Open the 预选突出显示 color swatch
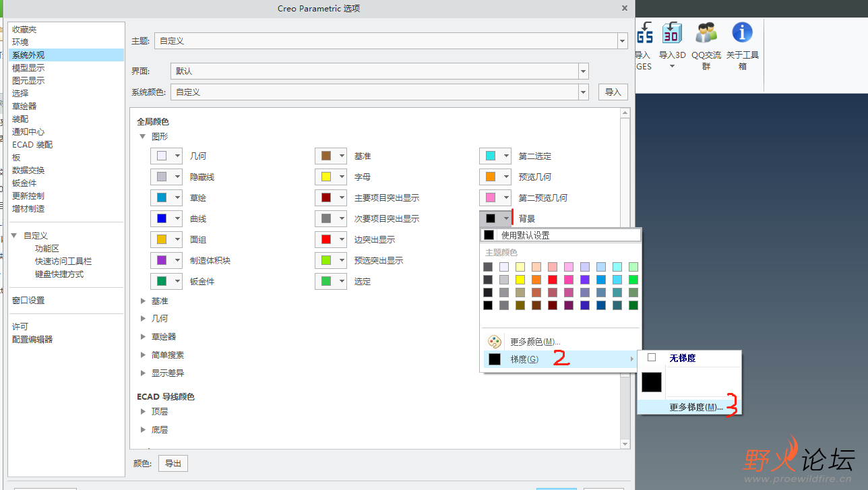868x490 pixels. coord(331,261)
